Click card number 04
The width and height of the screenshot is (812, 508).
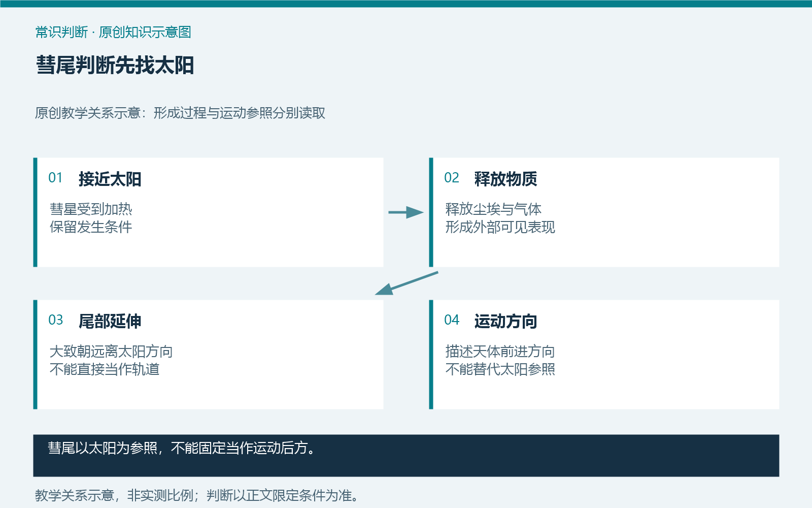coord(451,320)
